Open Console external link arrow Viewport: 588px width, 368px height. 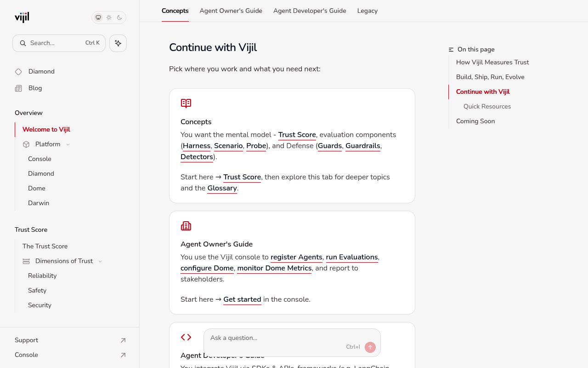pyautogui.click(x=123, y=355)
